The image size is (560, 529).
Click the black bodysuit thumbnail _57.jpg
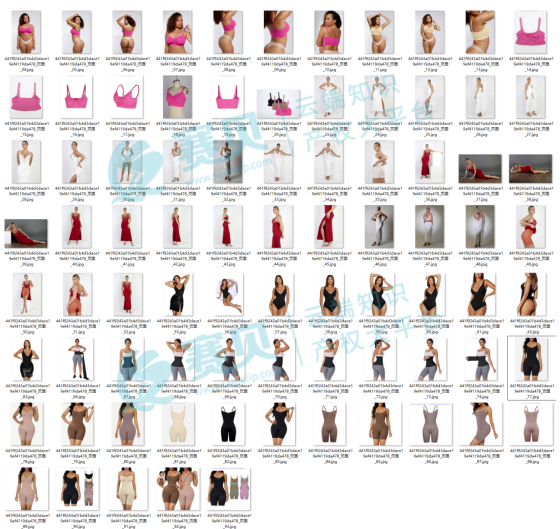279,295
